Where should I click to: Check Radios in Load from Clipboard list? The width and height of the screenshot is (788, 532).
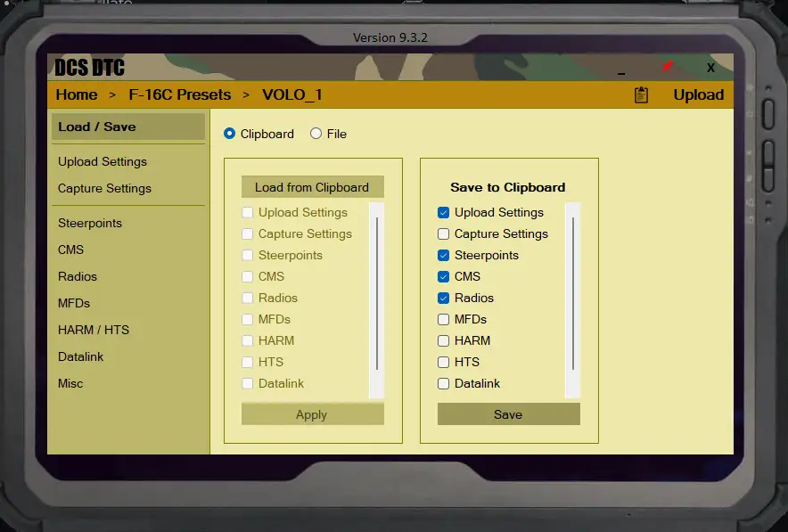tap(247, 298)
